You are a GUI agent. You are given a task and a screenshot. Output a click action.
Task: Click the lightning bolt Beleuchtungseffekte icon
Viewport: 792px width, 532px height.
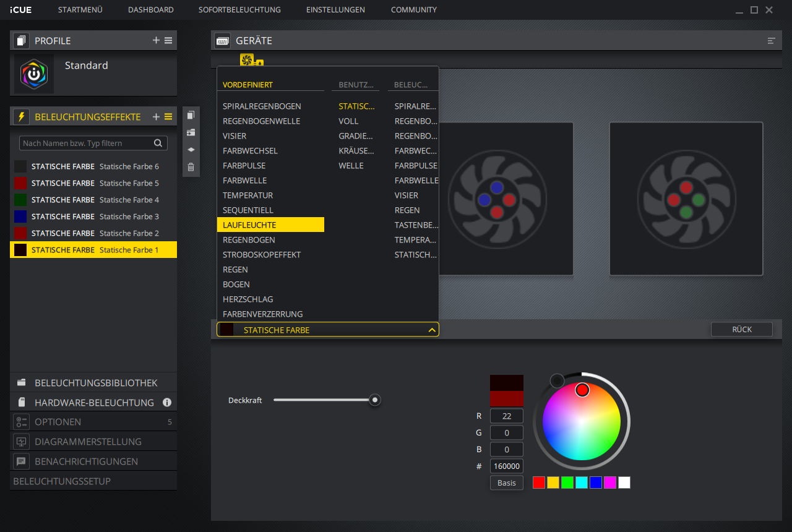[22, 117]
